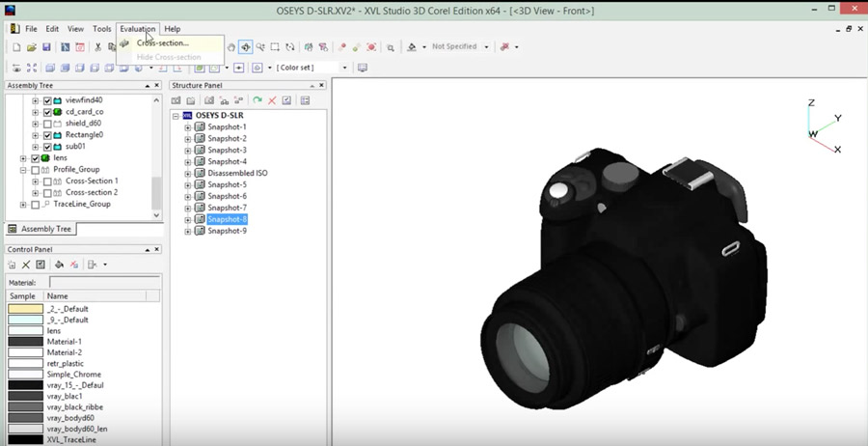Screen dimensions: 868x446
Task: Uncheck the Rectangle0 checkbox
Action: click(x=47, y=136)
